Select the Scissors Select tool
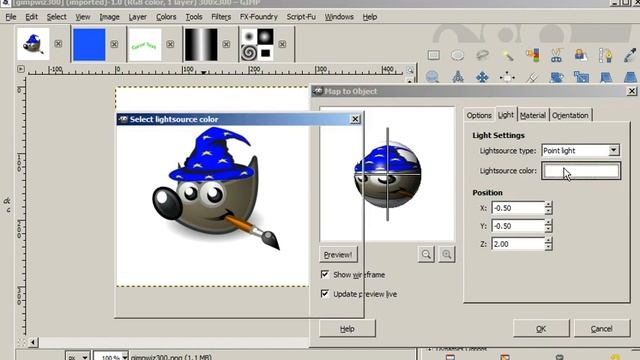The image size is (640, 360). [556, 55]
